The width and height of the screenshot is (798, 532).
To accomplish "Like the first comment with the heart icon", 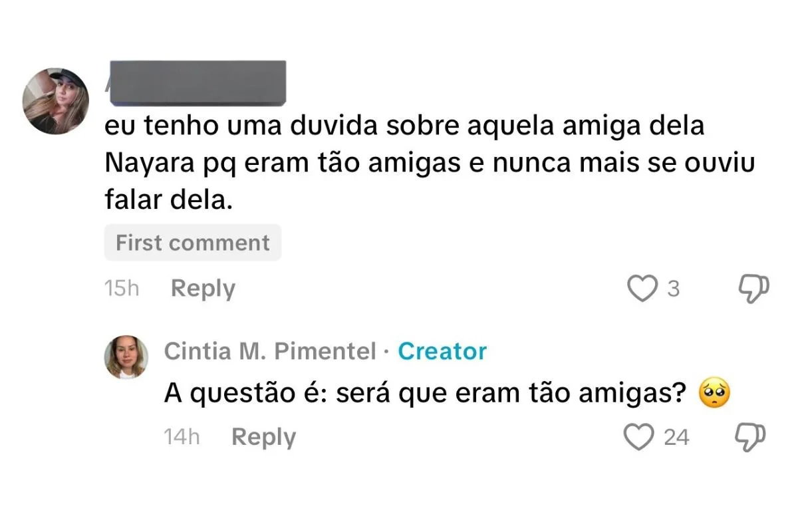I will click(642, 289).
